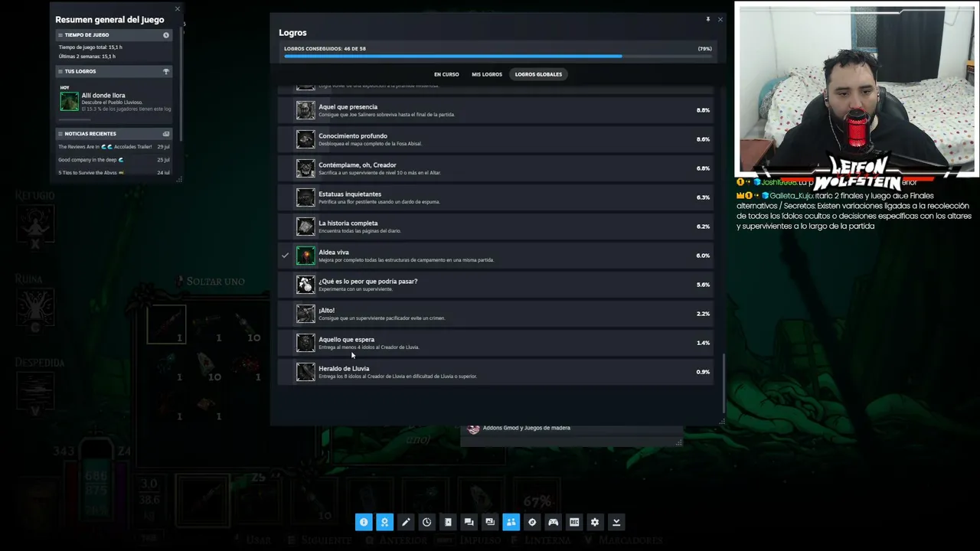Open 'The Reviews Are In' news link

coord(105,147)
